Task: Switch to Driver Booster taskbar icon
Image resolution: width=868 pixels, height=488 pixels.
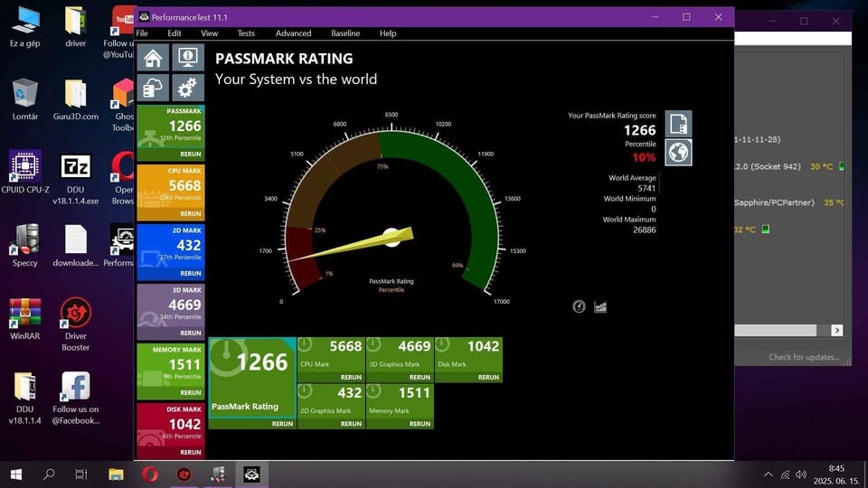Action: (184, 474)
